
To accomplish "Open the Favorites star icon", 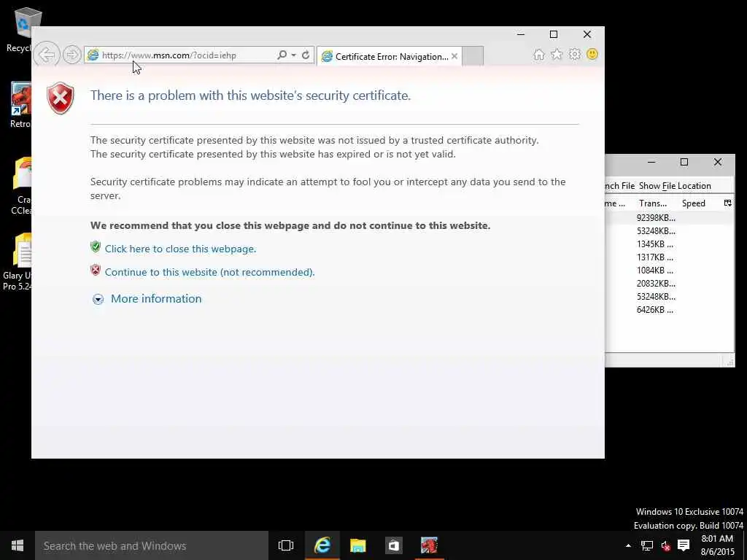I will click(557, 54).
